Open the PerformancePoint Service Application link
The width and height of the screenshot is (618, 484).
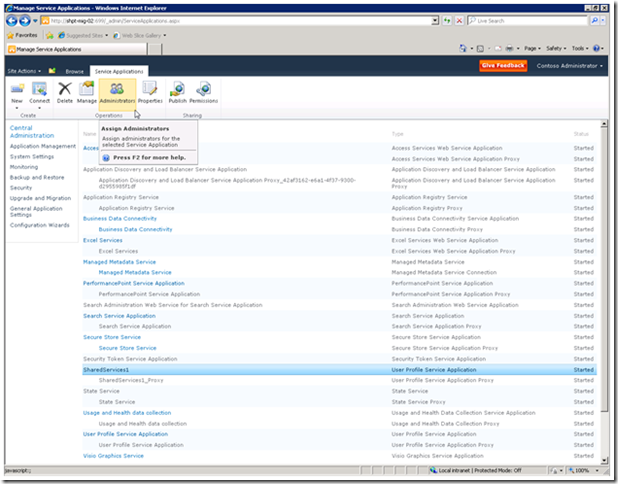point(134,283)
